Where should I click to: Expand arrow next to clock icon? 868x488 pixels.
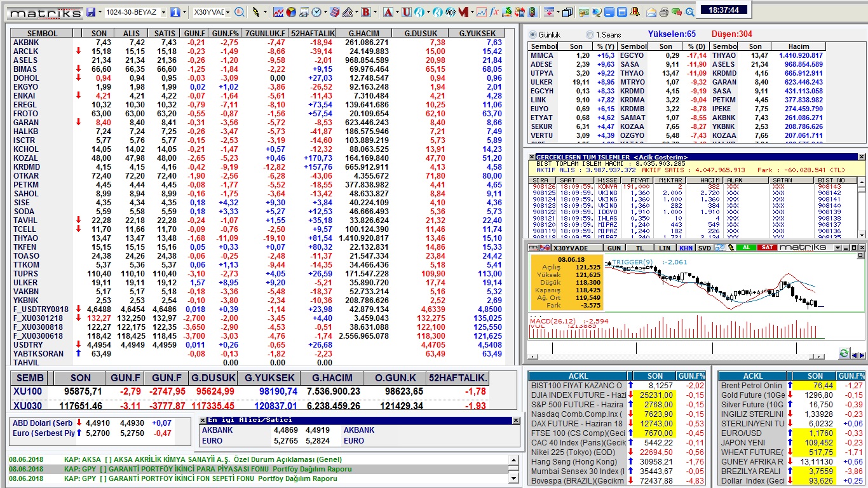pyautogui.click(x=325, y=12)
